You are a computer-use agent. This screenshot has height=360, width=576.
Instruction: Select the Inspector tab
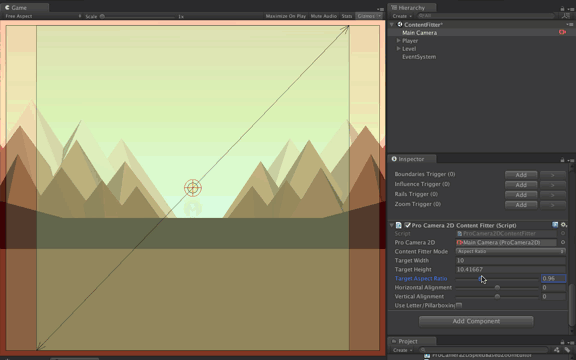[x=412, y=159]
